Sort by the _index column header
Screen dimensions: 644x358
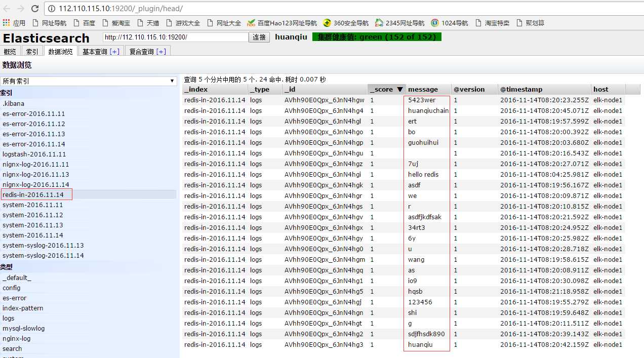click(215, 89)
